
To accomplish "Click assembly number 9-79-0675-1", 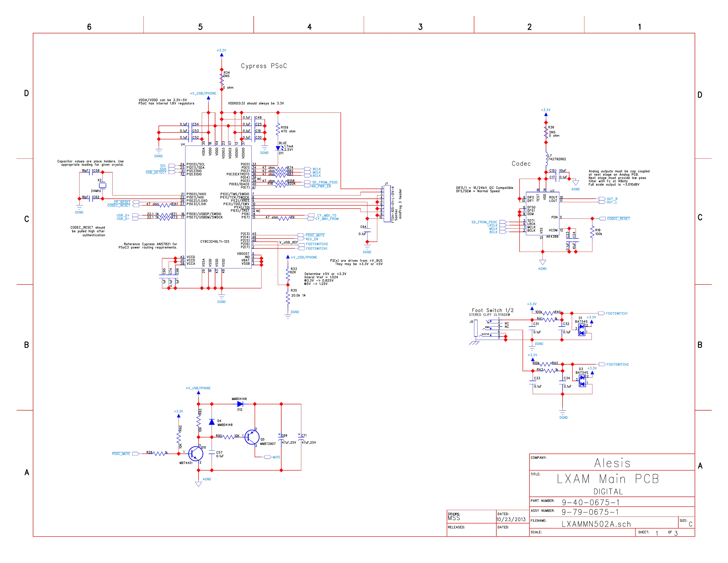I will [x=590, y=512].
